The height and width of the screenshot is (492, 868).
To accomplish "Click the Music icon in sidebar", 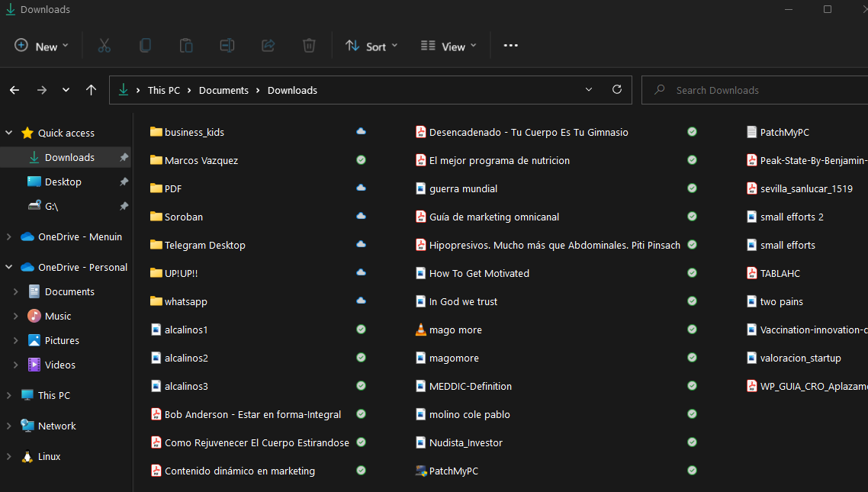I will pos(34,316).
